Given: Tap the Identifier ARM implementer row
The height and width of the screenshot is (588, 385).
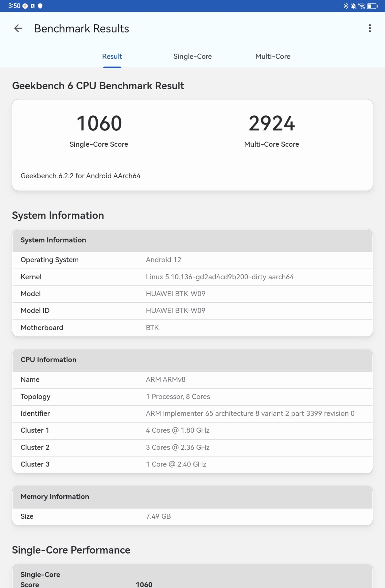Looking at the screenshot, I should pos(192,413).
